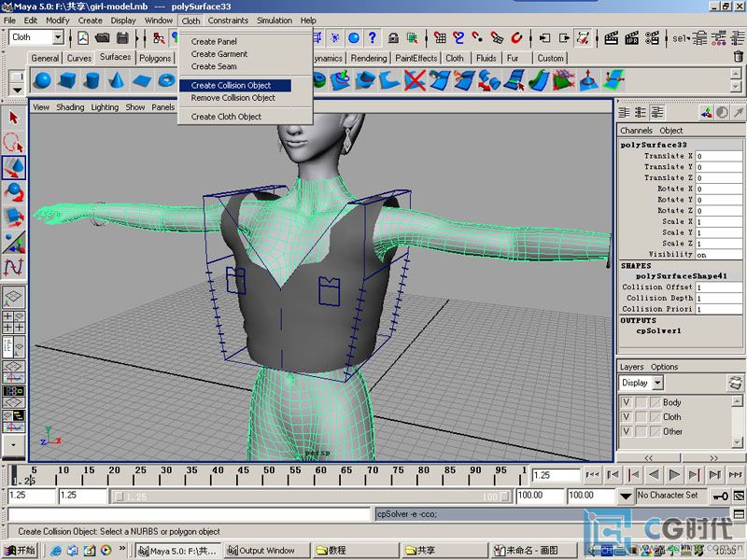Create a new scene file
The image size is (747, 560).
83,37
